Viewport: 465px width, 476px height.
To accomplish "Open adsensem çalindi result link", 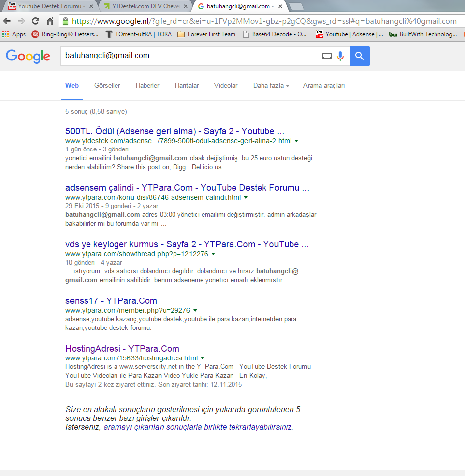I will (187, 188).
